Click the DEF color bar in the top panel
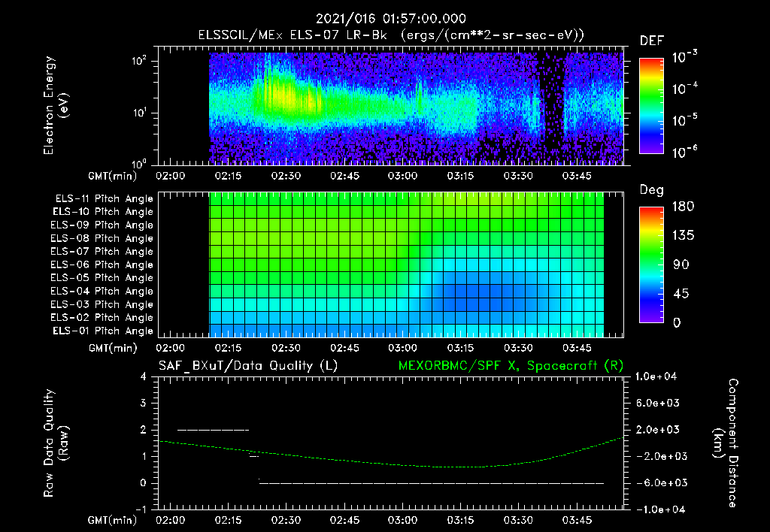This screenshot has height=532, width=770. 651,105
